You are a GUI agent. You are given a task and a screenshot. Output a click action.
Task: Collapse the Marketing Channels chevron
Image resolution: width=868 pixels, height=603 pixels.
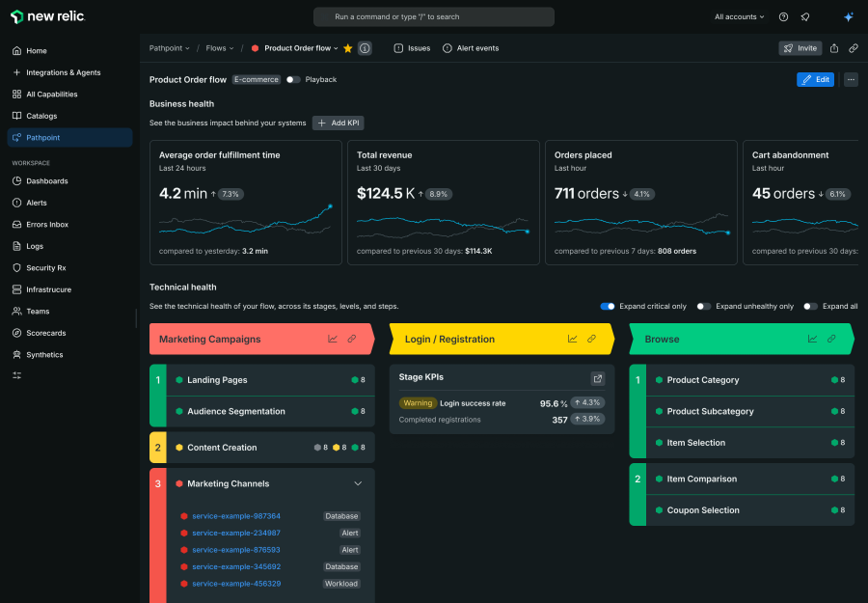[x=358, y=483]
